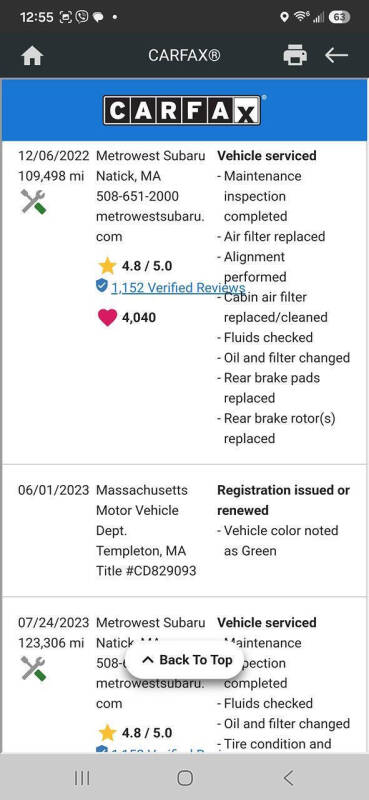Tap the home icon in header
The height and width of the screenshot is (800, 369).
tap(32, 56)
